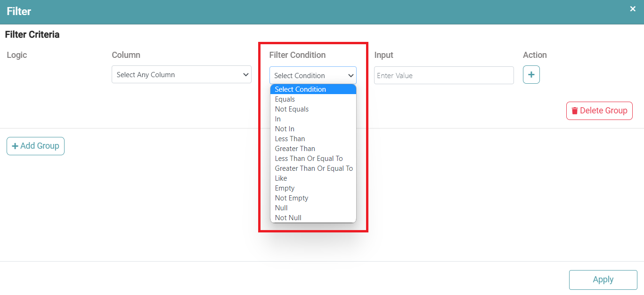Pick the Null condition option
644x295 pixels.
point(281,208)
